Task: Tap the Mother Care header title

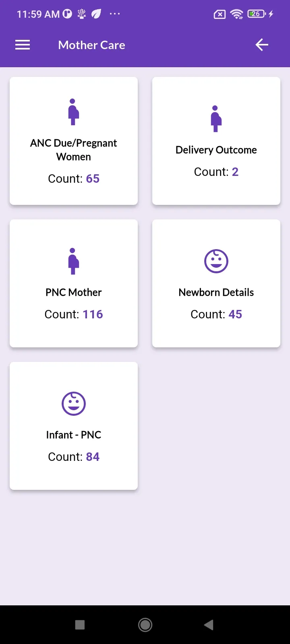Action: pos(92,45)
